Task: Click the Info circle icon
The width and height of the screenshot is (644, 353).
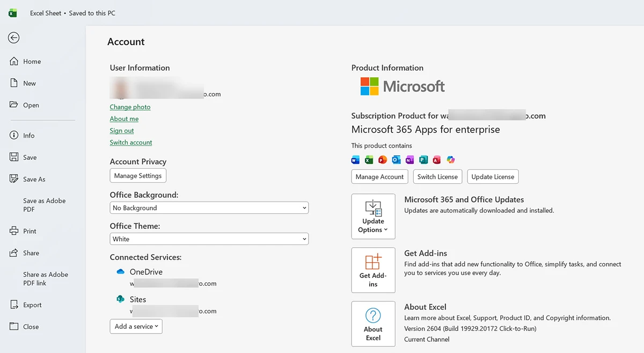Action: [x=14, y=135]
